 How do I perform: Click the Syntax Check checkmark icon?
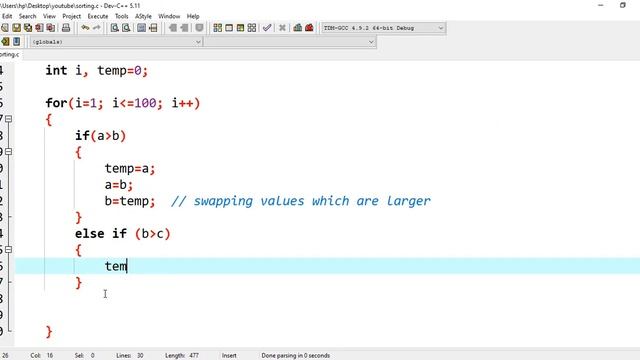[267, 28]
